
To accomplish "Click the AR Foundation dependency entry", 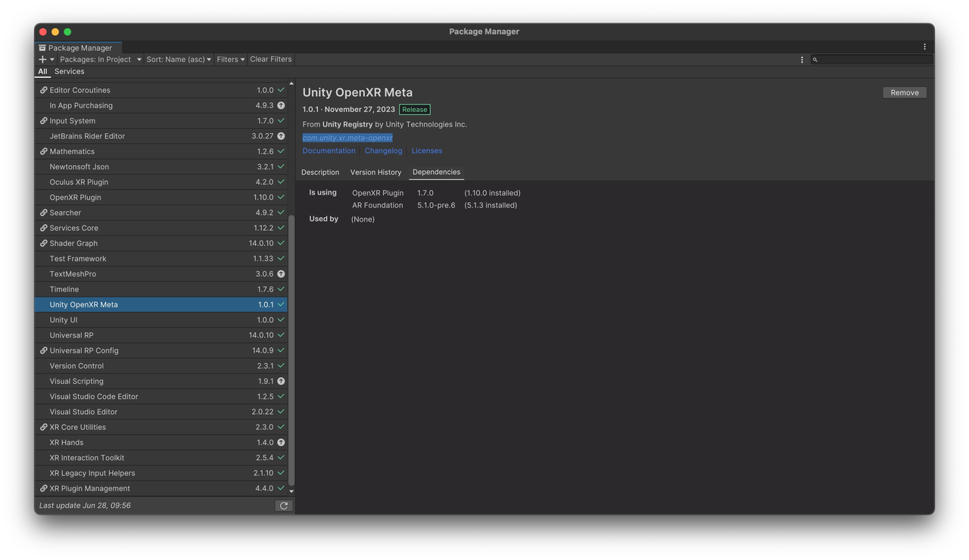I will coord(378,205).
